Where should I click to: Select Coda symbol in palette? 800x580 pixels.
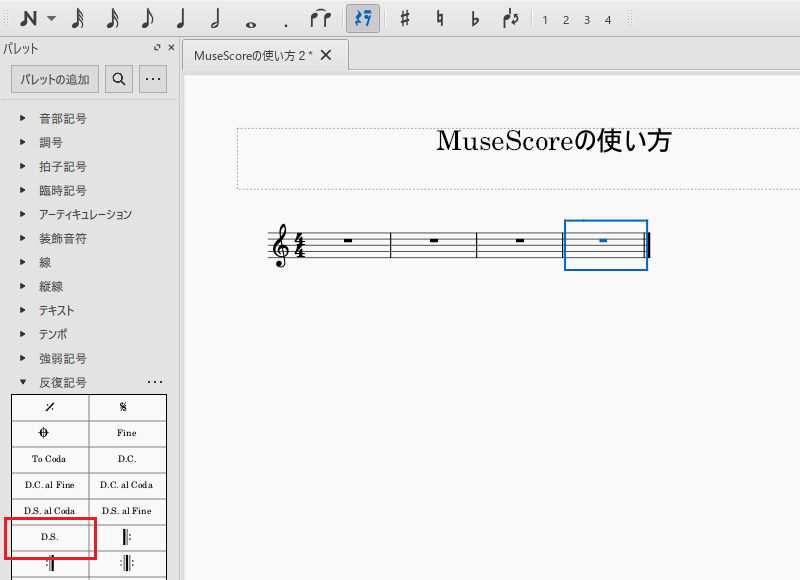50,433
